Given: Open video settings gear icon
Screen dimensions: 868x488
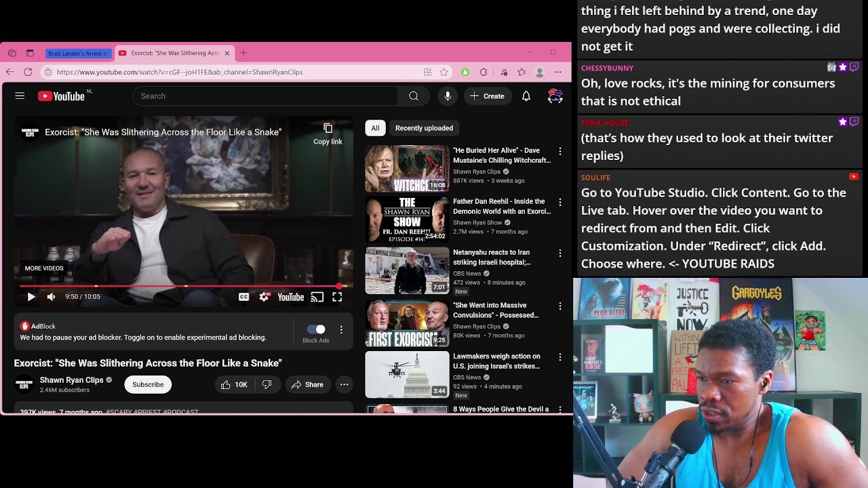Looking at the screenshot, I should (x=264, y=297).
